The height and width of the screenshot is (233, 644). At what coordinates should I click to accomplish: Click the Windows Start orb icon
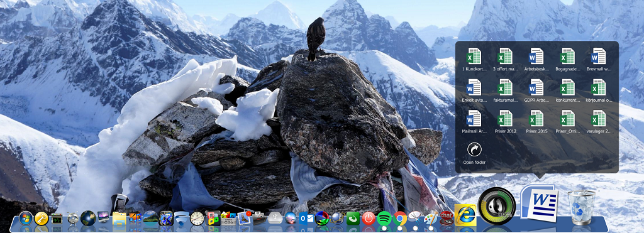click(x=25, y=218)
